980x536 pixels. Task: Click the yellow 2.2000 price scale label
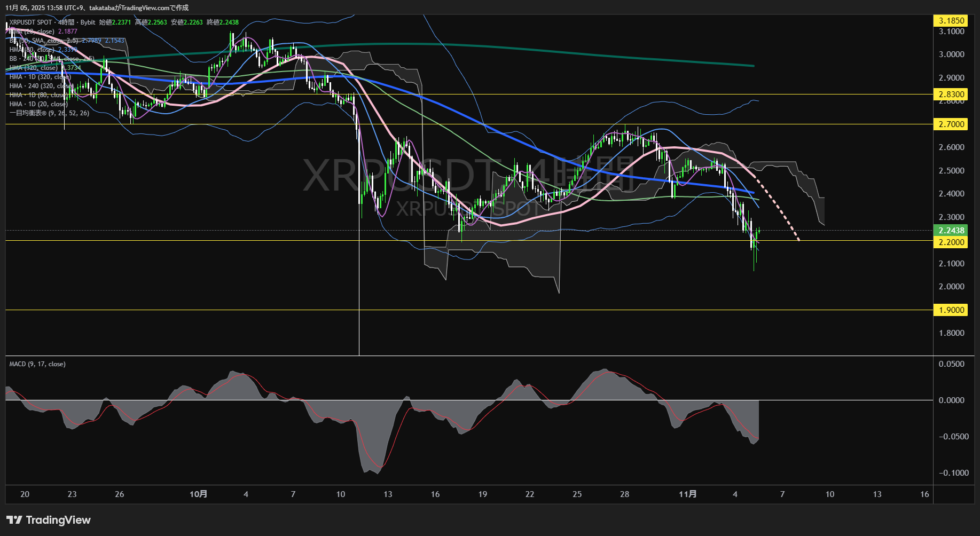click(953, 241)
